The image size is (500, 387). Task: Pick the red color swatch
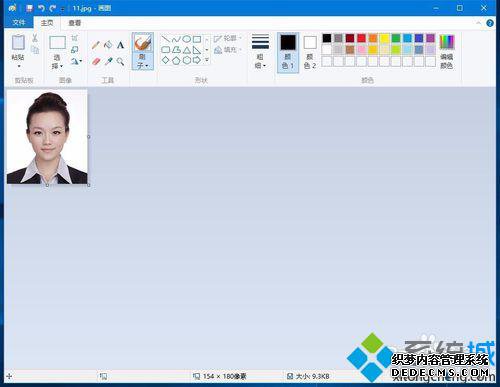pyautogui.click(x=361, y=38)
